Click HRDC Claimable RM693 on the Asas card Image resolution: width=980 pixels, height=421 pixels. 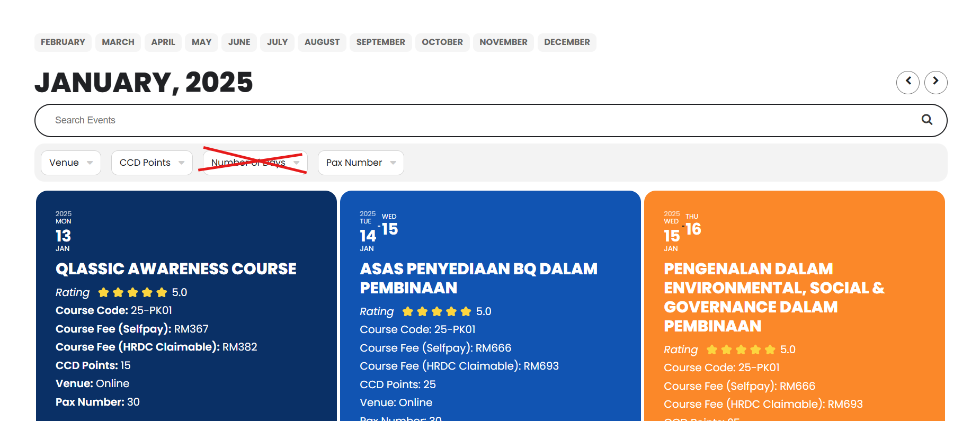tap(459, 366)
